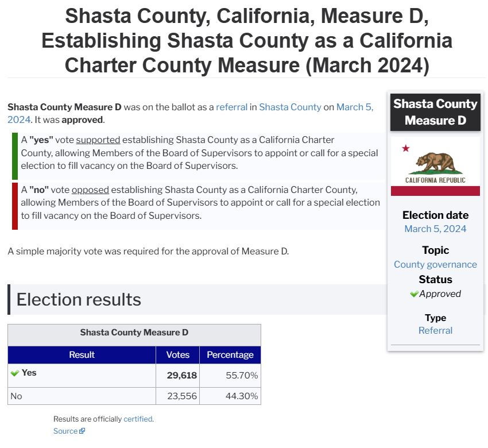488x448 pixels.
Task: Open the "referral" link in intro
Action: (231, 107)
